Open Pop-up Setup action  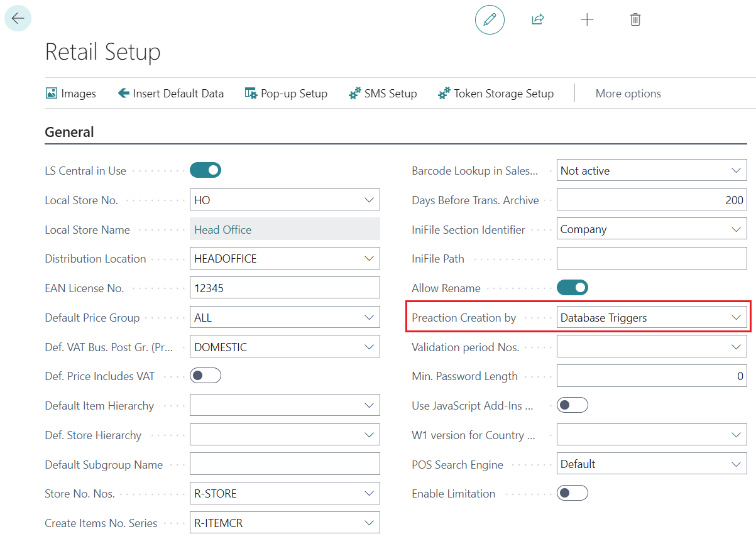pyautogui.click(x=286, y=94)
